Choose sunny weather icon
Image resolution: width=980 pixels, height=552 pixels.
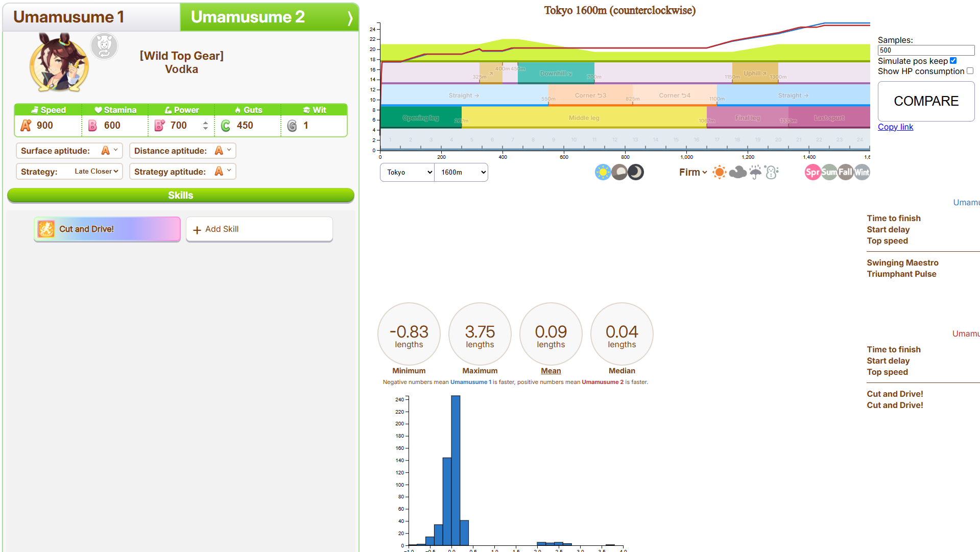[x=719, y=172]
